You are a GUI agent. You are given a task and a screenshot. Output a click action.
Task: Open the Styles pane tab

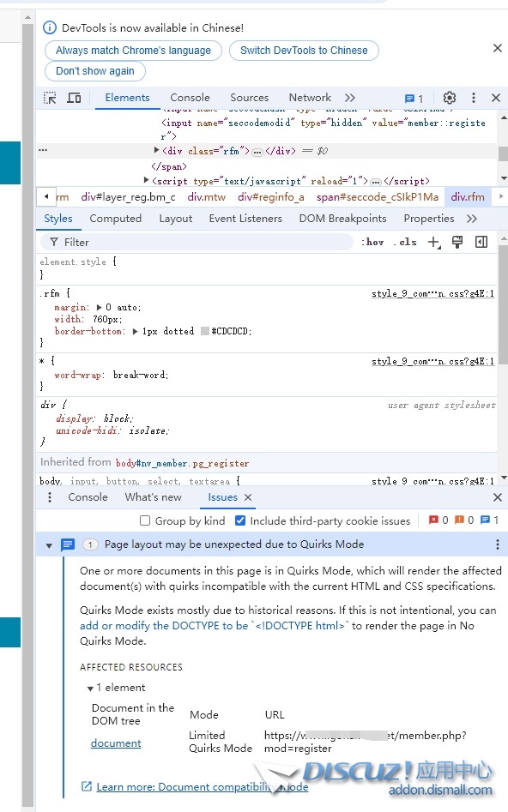[58, 219]
